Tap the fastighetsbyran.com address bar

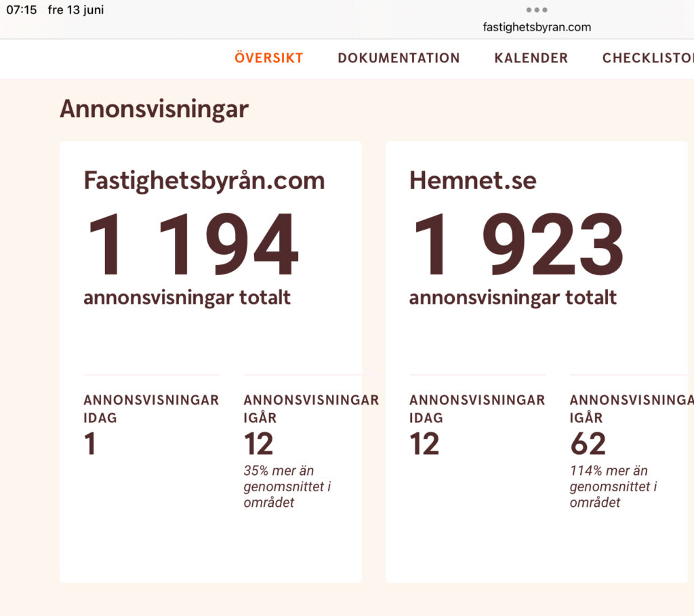coord(537,27)
